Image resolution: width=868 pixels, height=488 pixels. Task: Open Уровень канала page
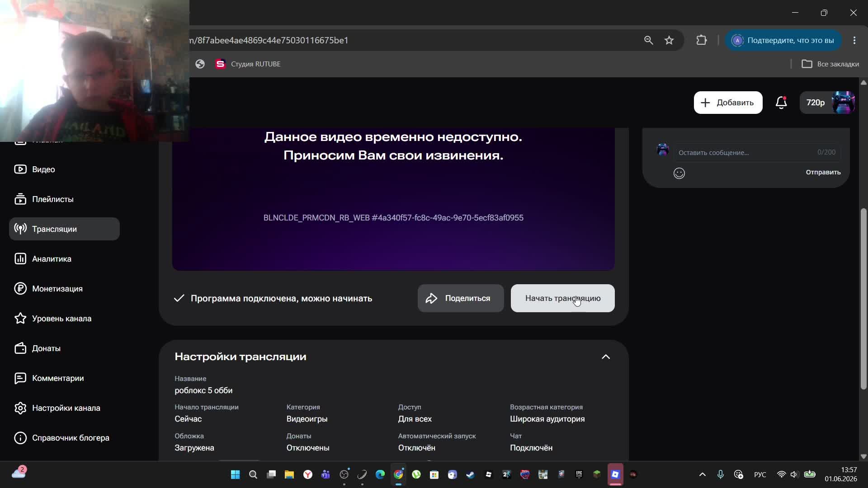click(x=64, y=319)
